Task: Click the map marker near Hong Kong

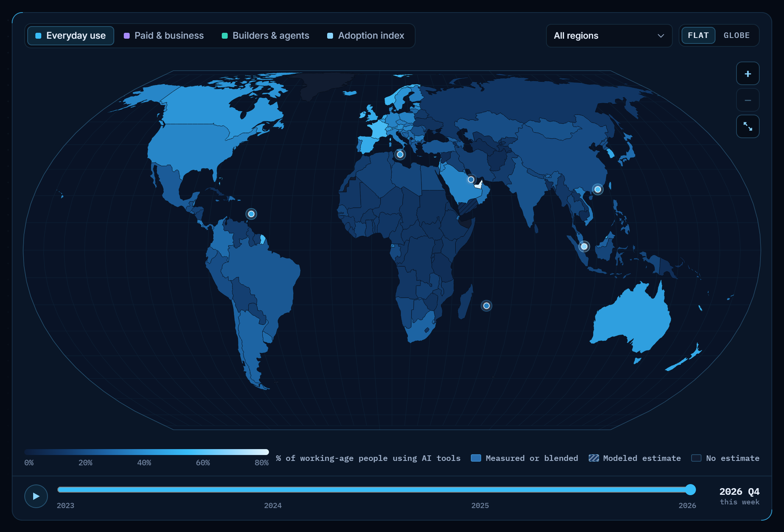Action: coord(598,189)
